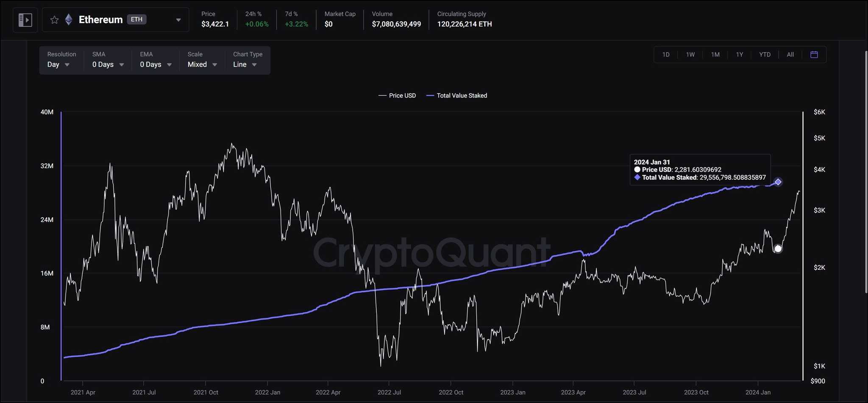Image resolution: width=868 pixels, height=403 pixels.
Task: Expand the SMA days dropdown
Action: pyautogui.click(x=107, y=64)
